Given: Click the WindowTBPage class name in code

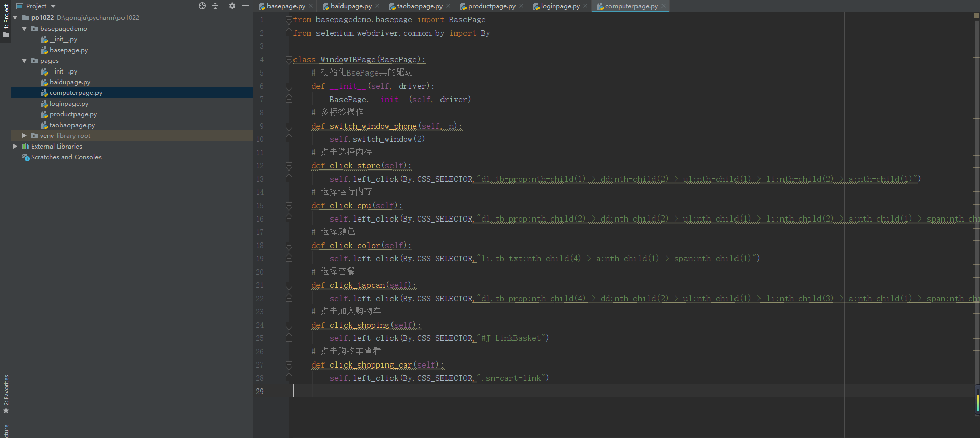Looking at the screenshot, I should 348,60.
